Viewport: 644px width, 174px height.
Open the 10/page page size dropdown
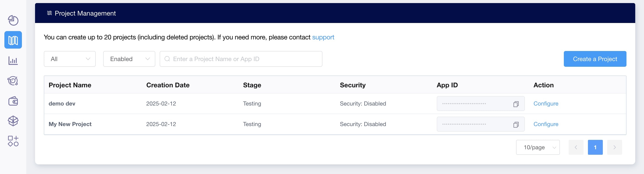point(538,147)
